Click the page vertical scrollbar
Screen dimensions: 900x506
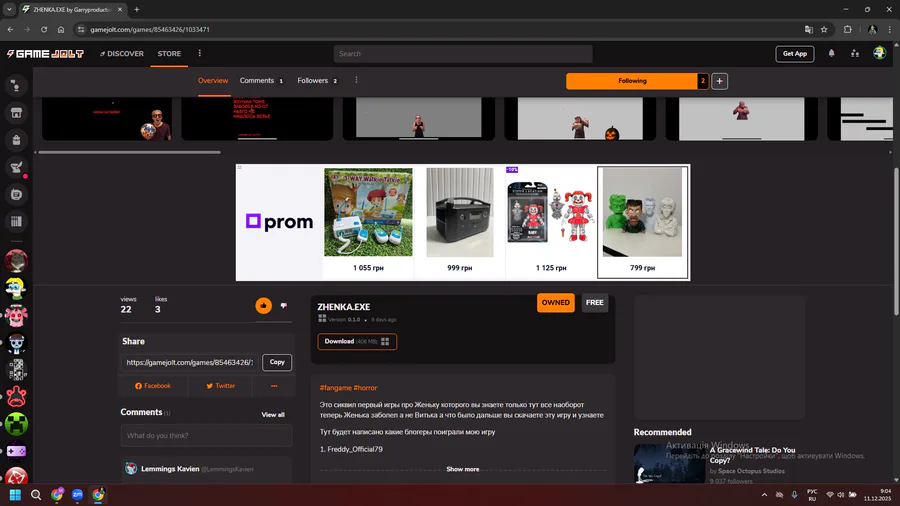click(896, 241)
